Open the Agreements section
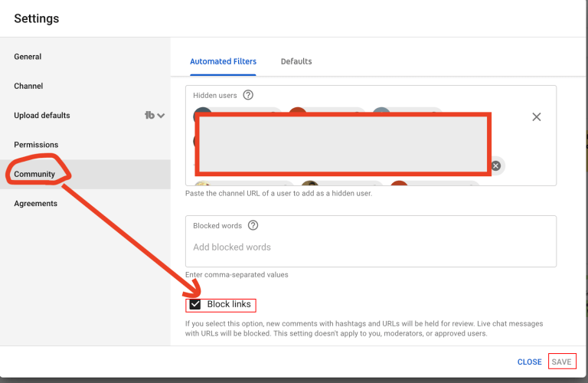The image size is (588, 383). (36, 203)
